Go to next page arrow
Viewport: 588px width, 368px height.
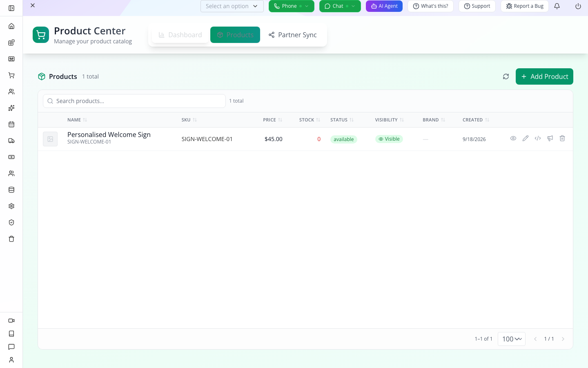tap(563, 339)
